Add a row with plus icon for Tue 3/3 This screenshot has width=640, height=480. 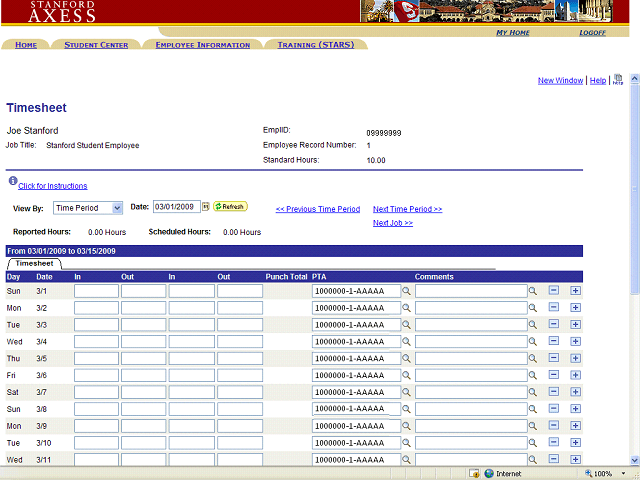(x=575, y=325)
